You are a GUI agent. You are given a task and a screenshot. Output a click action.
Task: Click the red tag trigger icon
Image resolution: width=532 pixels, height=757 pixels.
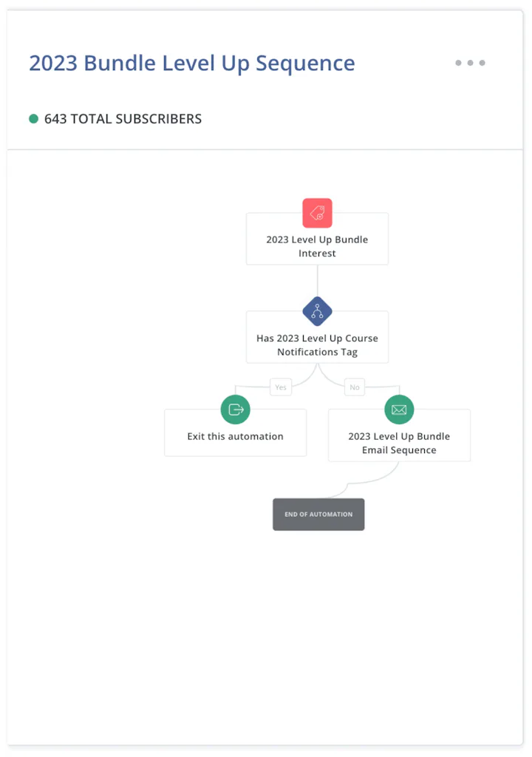[x=317, y=213]
